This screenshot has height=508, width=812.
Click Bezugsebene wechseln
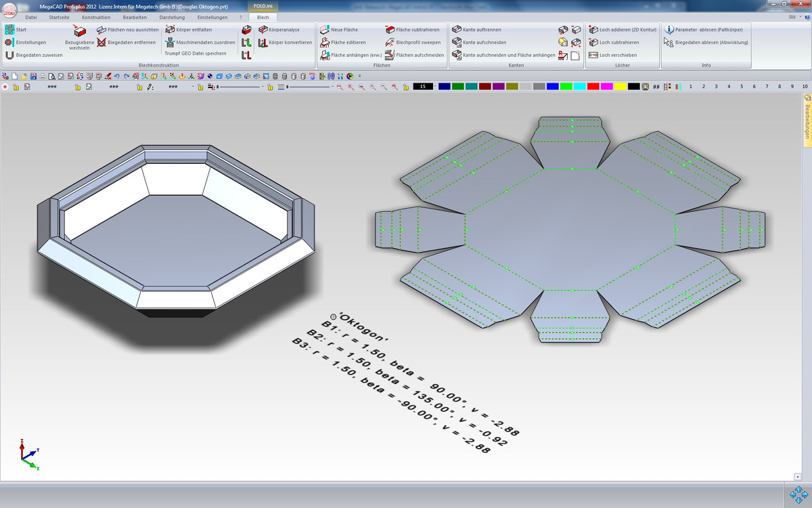(x=79, y=39)
